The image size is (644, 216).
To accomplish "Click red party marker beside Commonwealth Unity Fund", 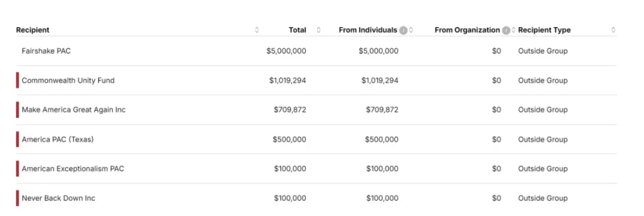I will [x=17, y=80].
